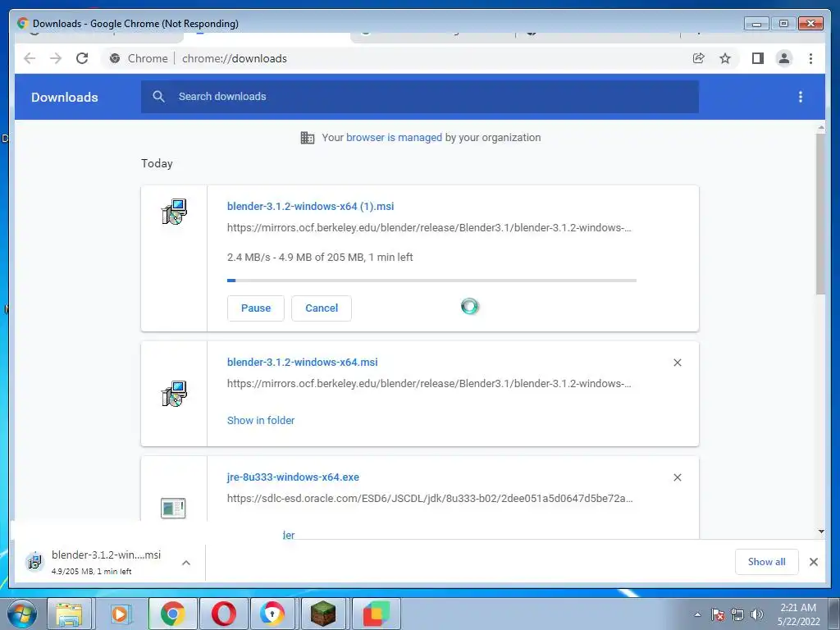Pause the blender download
This screenshot has height=630, width=840.
coord(256,308)
